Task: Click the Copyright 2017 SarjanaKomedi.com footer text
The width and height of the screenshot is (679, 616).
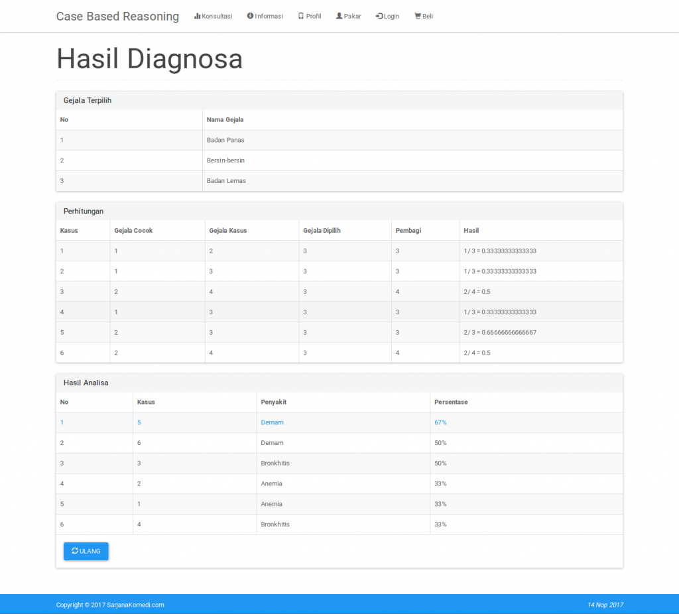Action: click(110, 605)
